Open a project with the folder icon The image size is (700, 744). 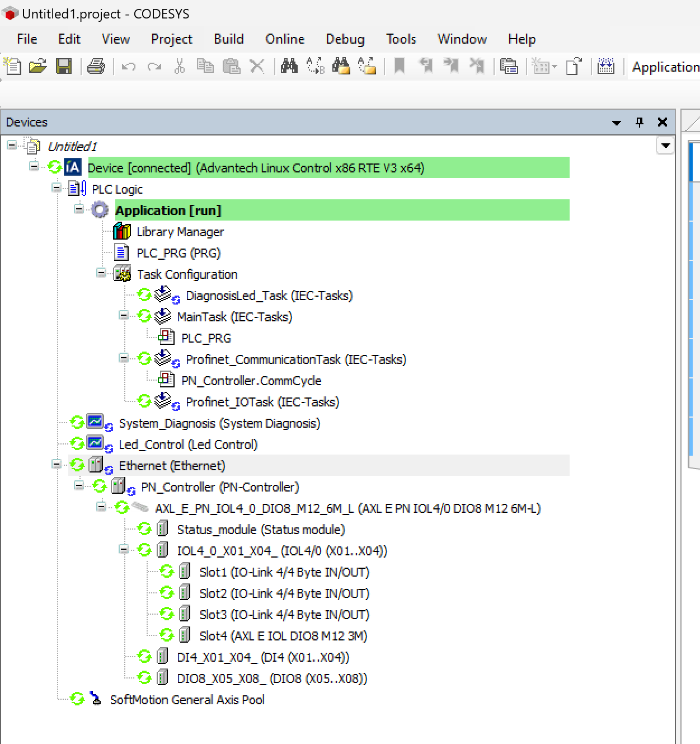pos(37,67)
